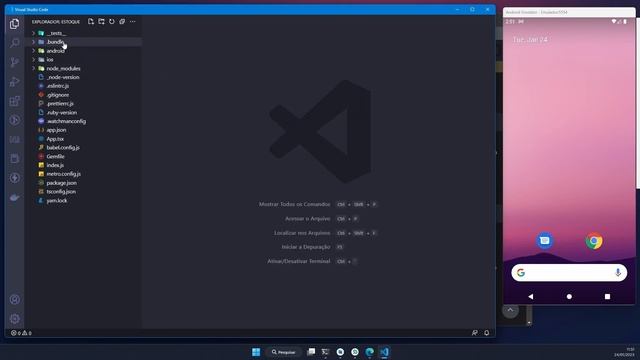Click the New Folder icon in Explorer
This screenshot has width=640, height=360.
coord(101,22)
